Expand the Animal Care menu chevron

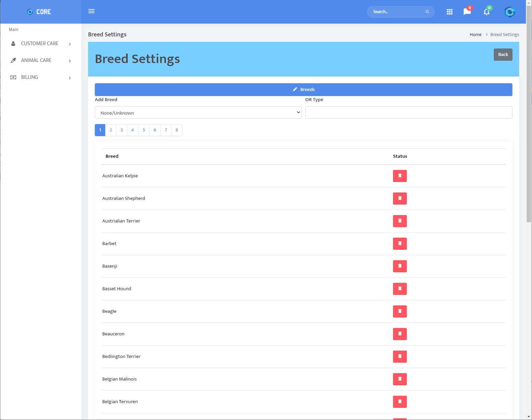pyautogui.click(x=70, y=61)
